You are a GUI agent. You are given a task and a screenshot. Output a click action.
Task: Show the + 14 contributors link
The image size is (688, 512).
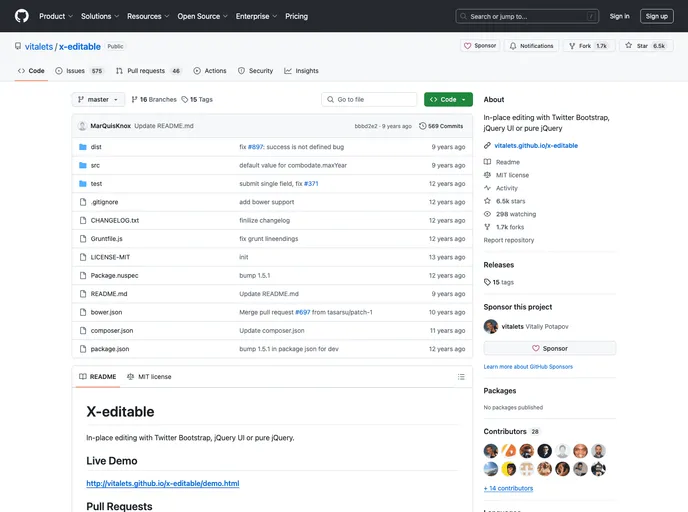(x=508, y=488)
